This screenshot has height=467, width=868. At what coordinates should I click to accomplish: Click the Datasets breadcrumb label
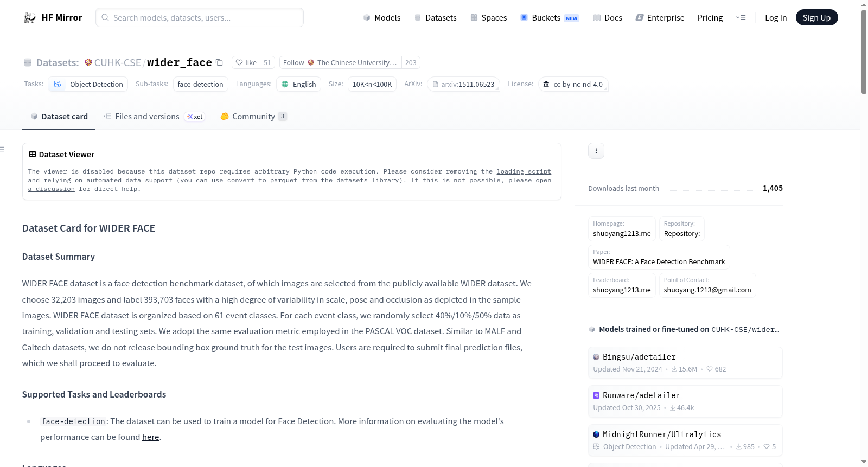(x=58, y=62)
